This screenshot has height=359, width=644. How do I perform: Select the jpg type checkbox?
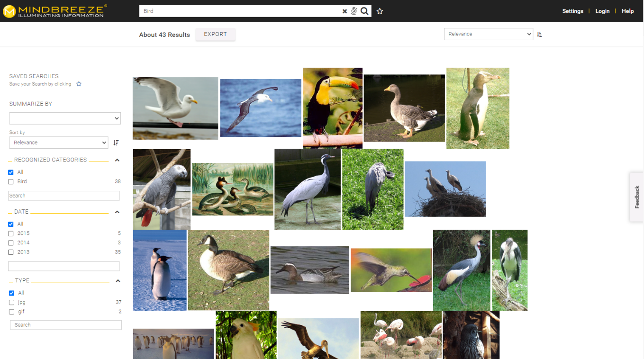[12, 303]
